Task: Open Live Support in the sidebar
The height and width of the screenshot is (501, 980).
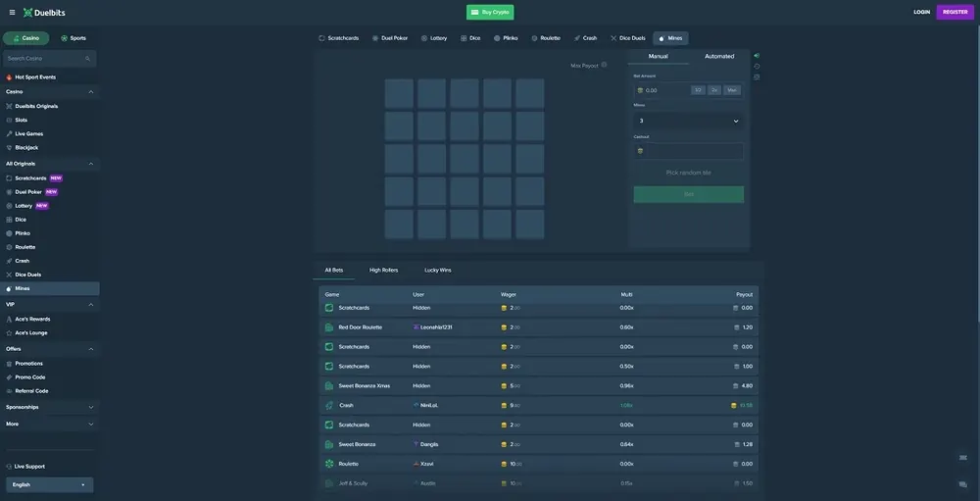Action: point(29,467)
